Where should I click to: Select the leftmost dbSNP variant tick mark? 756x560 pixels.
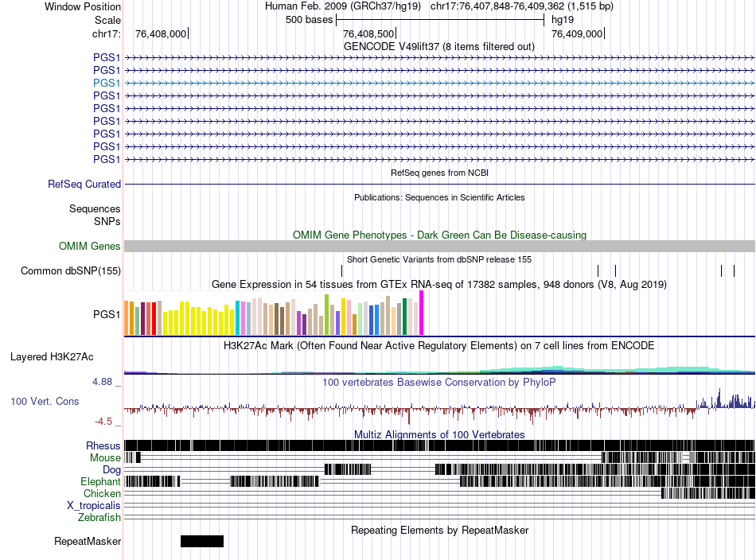[342, 270]
